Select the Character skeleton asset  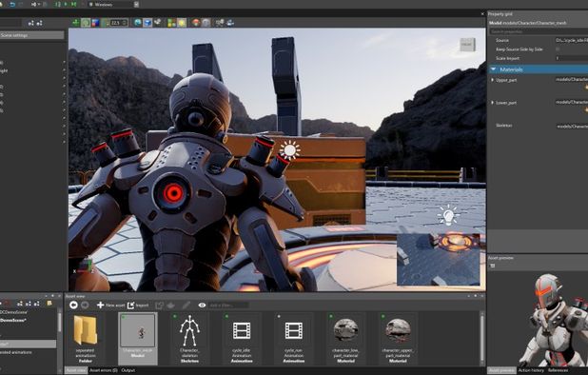point(189,339)
